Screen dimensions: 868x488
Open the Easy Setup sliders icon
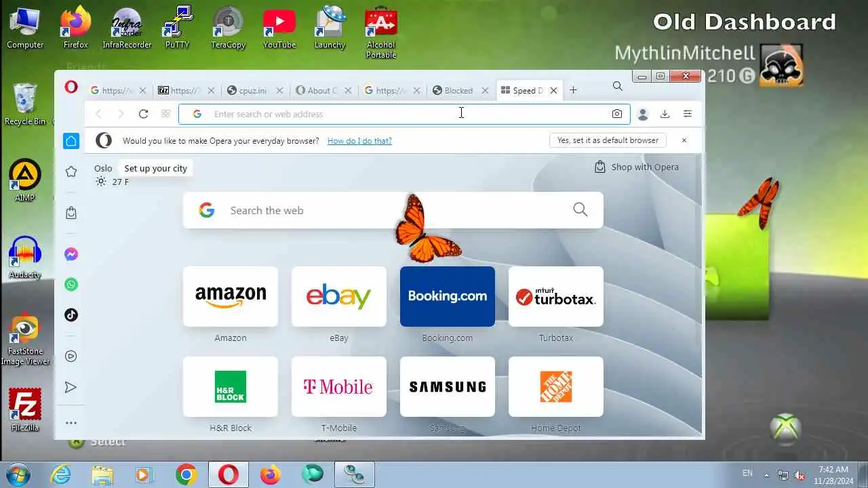click(687, 114)
